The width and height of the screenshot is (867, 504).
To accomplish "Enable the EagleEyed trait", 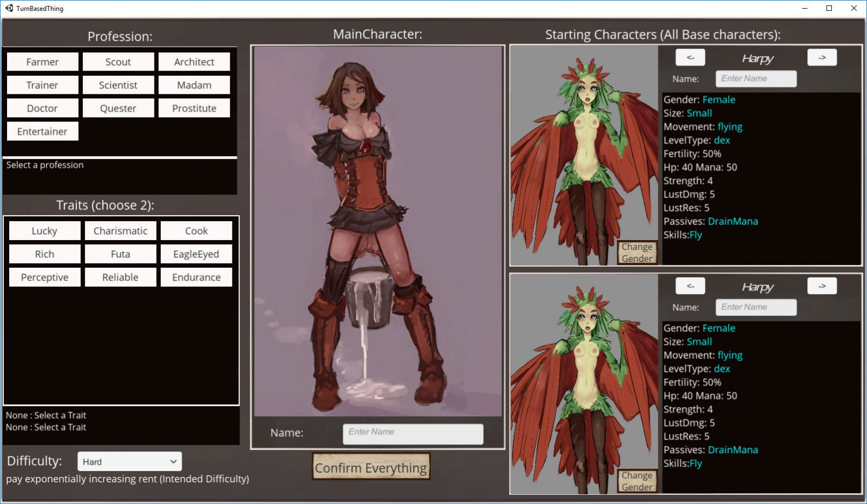I will click(x=196, y=254).
